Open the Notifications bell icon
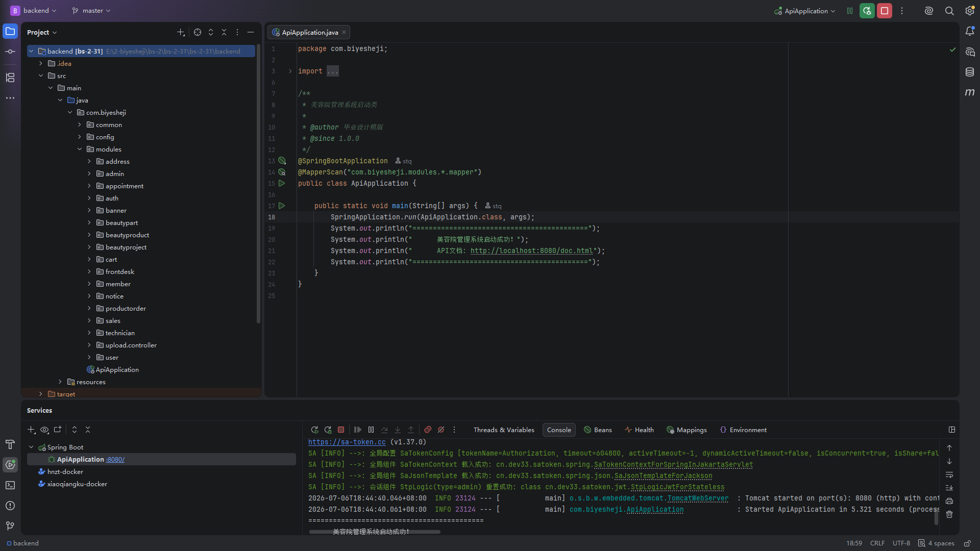Screen dimensions: 980x551 click(970, 31)
